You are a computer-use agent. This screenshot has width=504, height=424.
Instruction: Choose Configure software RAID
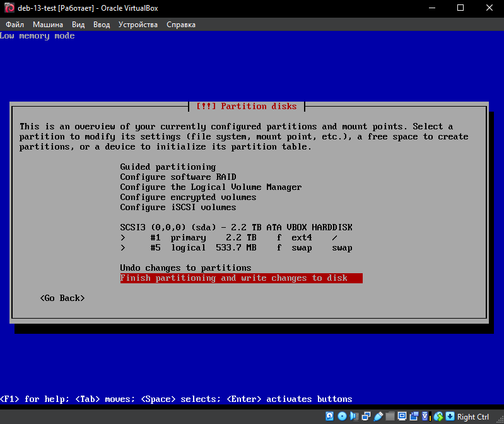(178, 177)
